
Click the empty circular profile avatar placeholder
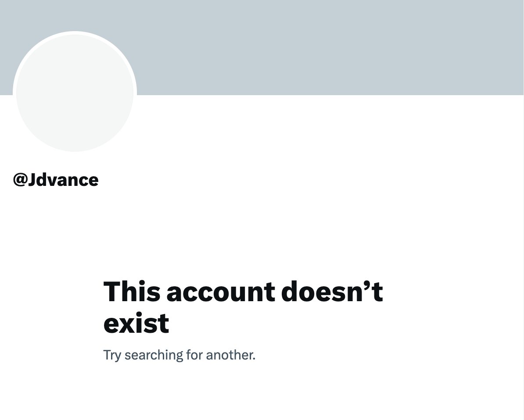click(x=75, y=93)
